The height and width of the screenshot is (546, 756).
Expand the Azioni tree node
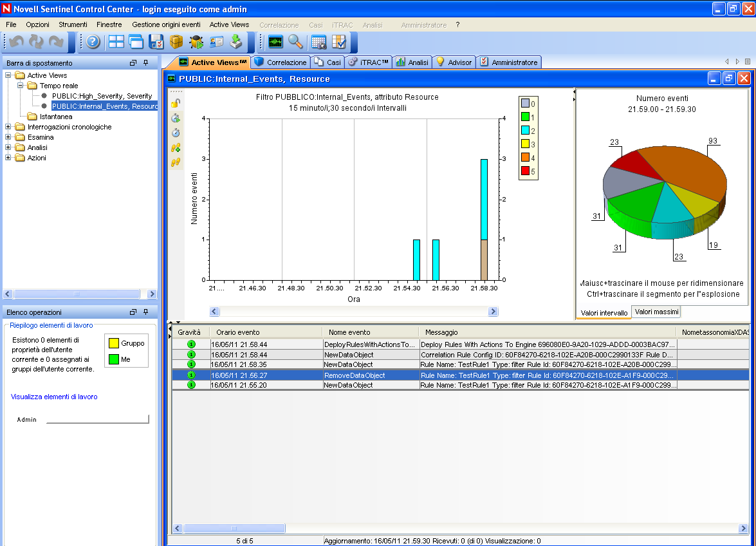[x=8, y=158]
